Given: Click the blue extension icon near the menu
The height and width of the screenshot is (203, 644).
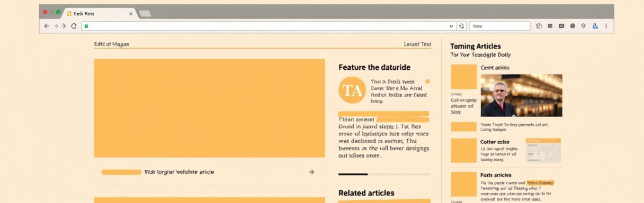Looking at the screenshot, I should tap(595, 26).
